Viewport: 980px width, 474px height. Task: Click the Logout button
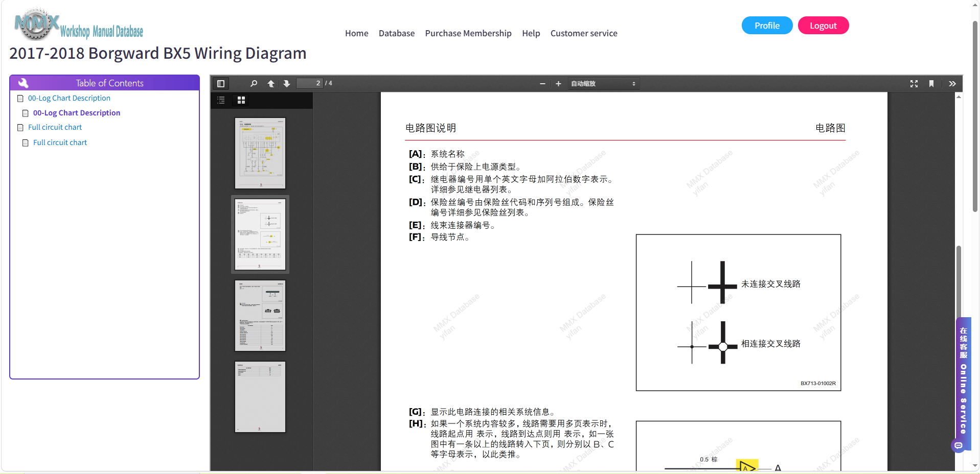(x=824, y=26)
